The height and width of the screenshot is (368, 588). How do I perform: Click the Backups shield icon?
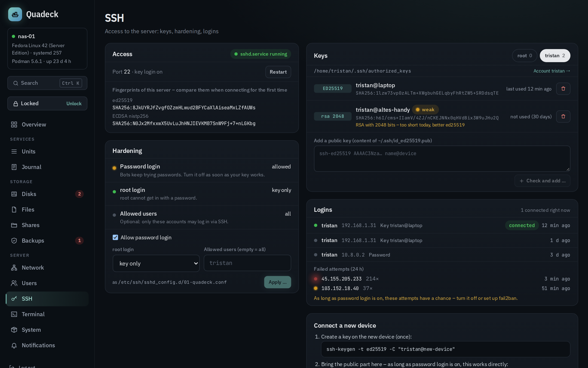pyautogui.click(x=14, y=241)
